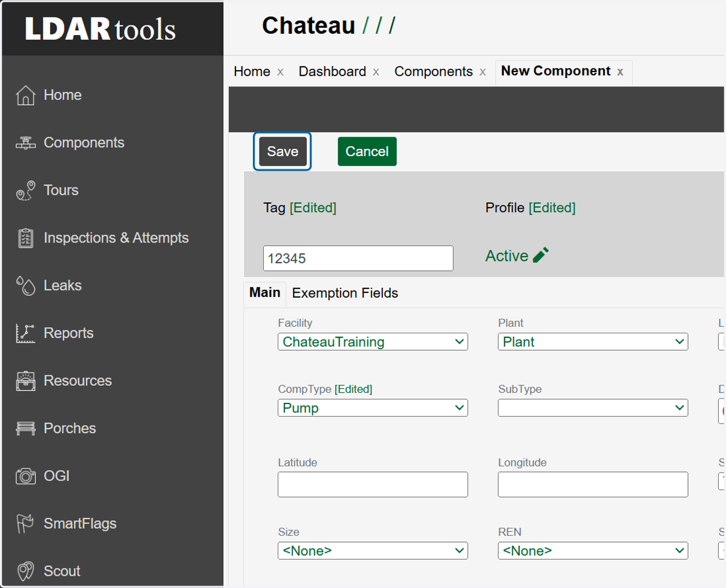Expand the empty SubType dropdown
726x588 pixels.
pos(593,408)
